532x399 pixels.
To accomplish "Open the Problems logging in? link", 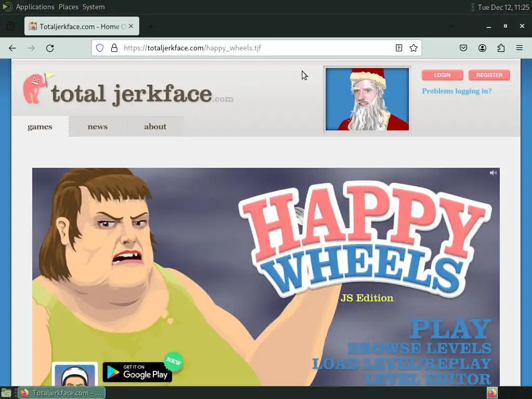I will 457,91.
